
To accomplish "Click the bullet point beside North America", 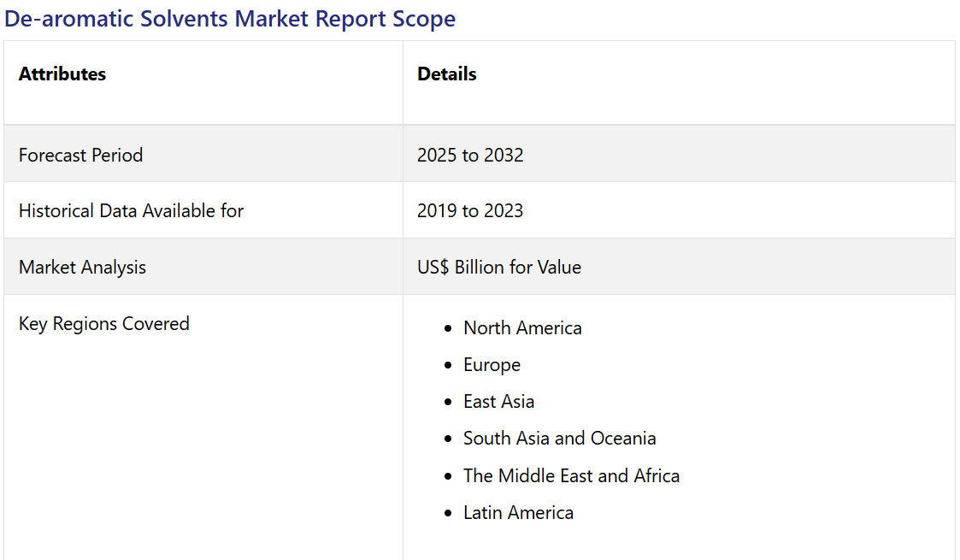I will pyautogui.click(x=448, y=329).
